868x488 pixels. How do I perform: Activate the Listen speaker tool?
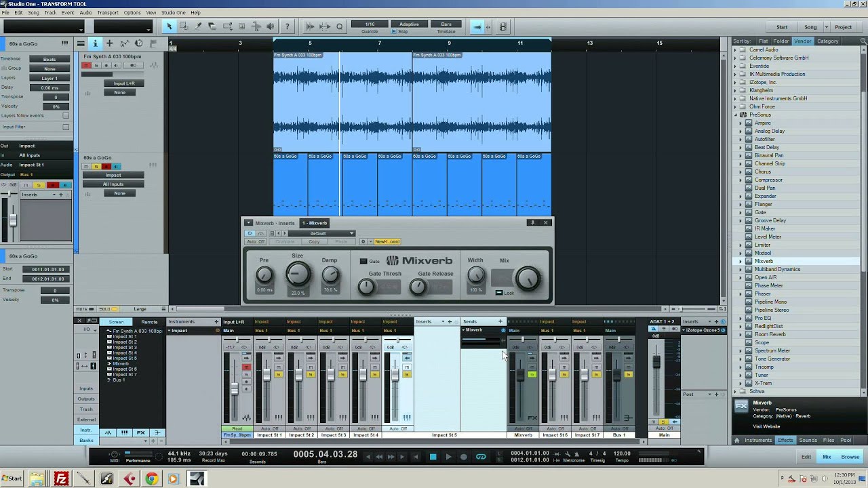(271, 26)
